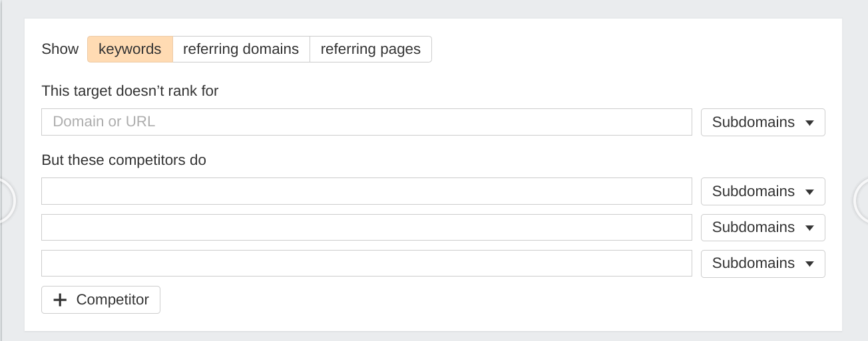The width and height of the screenshot is (868, 341).
Task: Click the caret arrow in the target's Subdomains selector
Action: (809, 123)
